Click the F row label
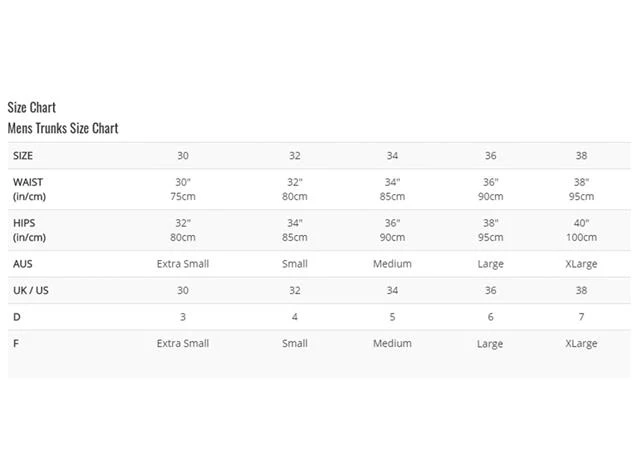 16,343
